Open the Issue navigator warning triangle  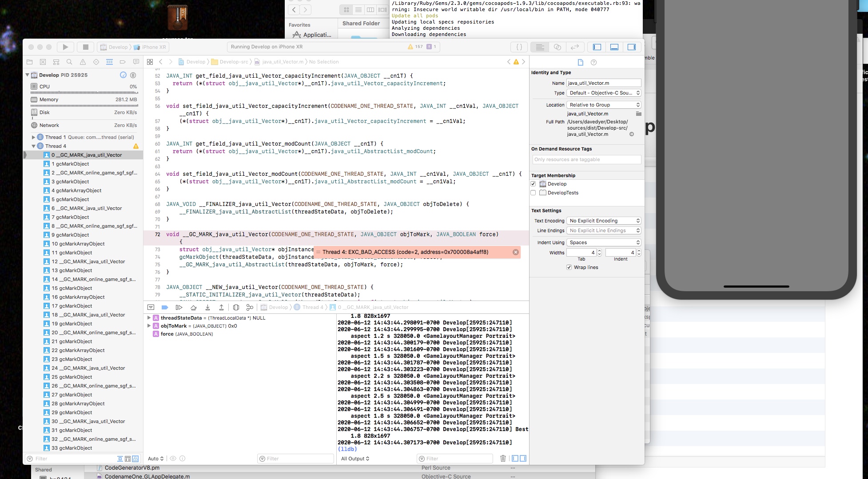point(83,62)
